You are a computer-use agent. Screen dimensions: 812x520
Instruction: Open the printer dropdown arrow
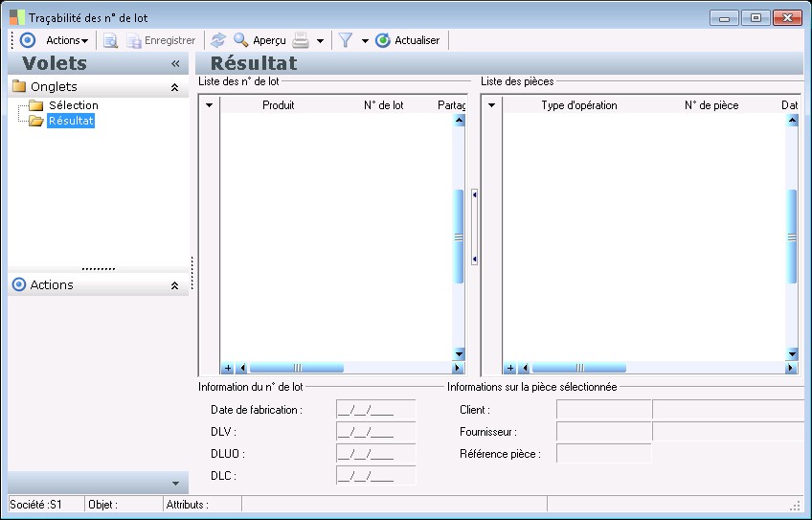point(320,41)
